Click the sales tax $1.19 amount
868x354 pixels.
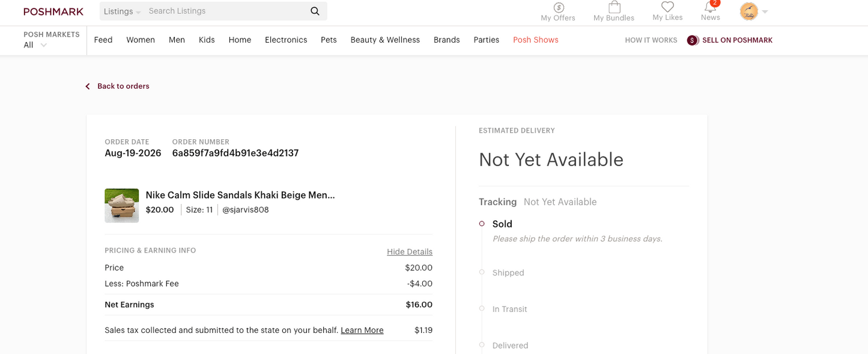(423, 331)
